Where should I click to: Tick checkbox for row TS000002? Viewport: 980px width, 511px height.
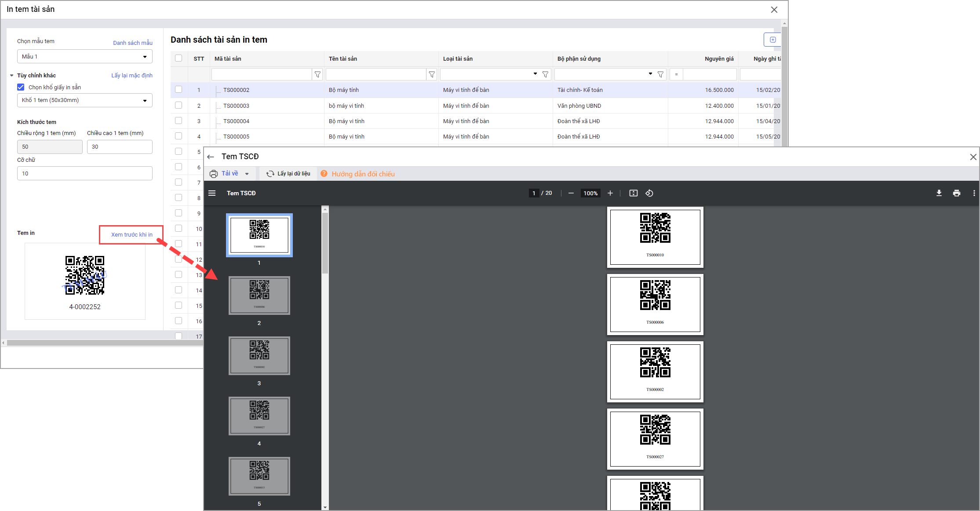179,90
